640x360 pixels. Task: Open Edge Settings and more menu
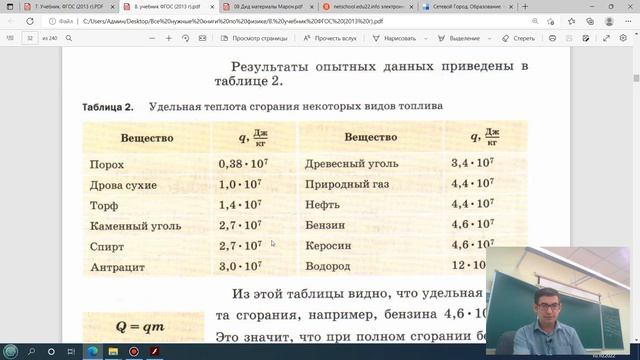(628, 21)
